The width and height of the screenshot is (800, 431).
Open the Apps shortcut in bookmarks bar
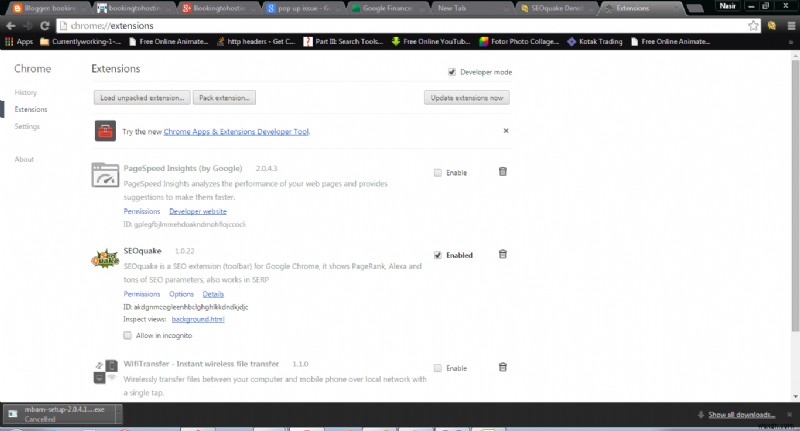click(x=19, y=42)
